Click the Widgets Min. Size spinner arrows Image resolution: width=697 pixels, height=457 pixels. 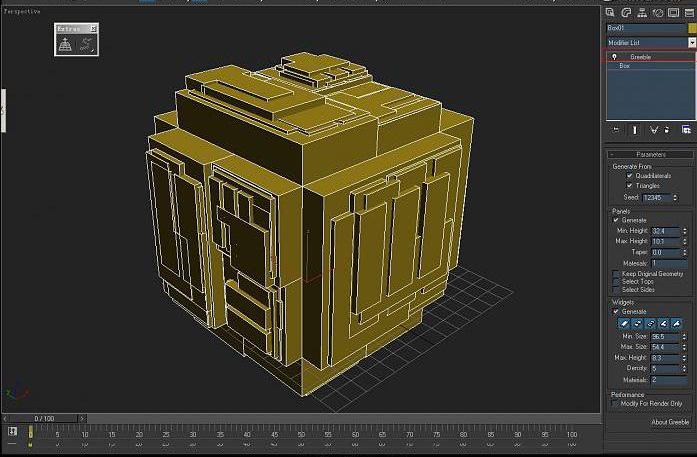point(685,337)
